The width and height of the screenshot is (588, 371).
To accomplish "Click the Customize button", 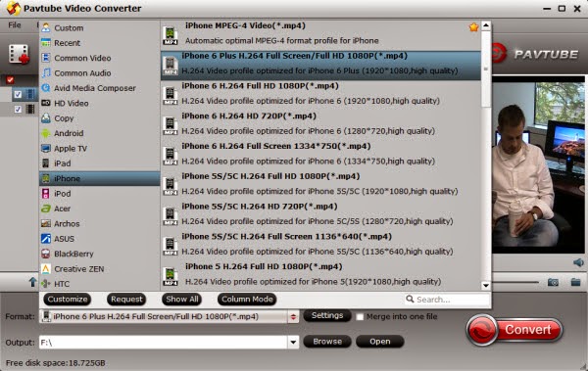I will 67,299.
